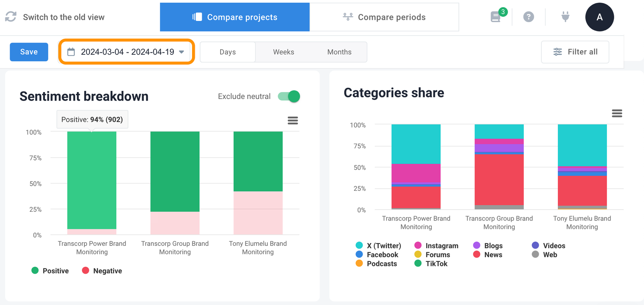This screenshot has width=644, height=305.
Task: Toggle Web legend item
Action: click(x=545, y=255)
